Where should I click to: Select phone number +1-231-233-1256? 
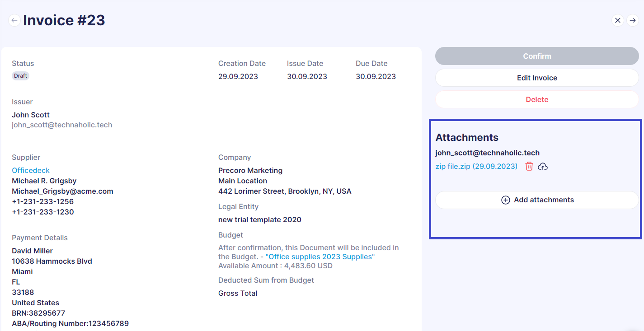pyautogui.click(x=43, y=201)
